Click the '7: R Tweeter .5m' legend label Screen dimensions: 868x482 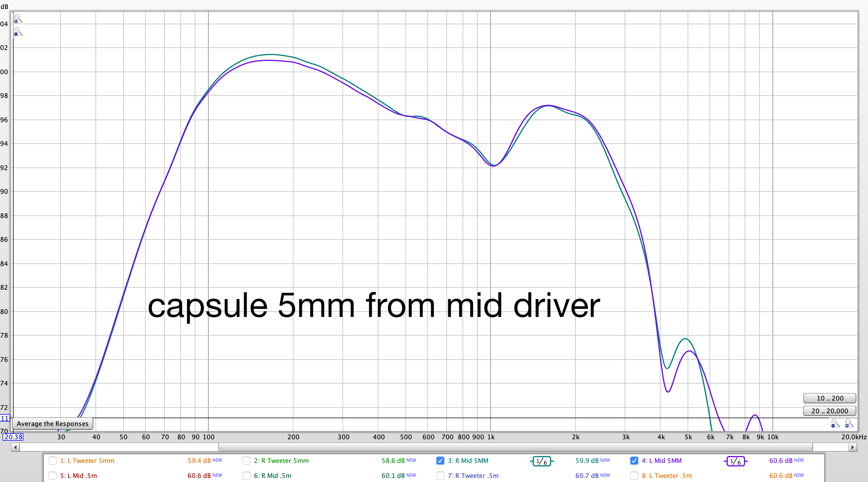[x=473, y=476]
